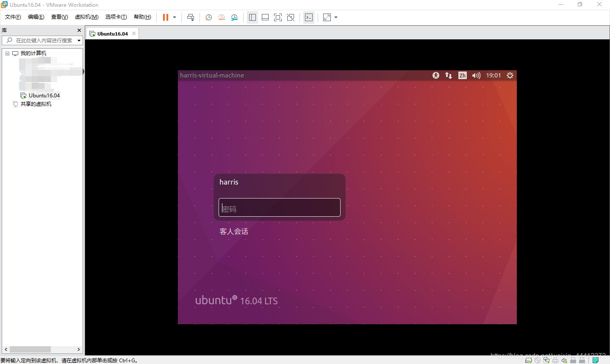The height and width of the screenshot is (364, 610).
Task: Click the 19:01 clock indicator
Action: pyautogui.click(x=494, y=75)
